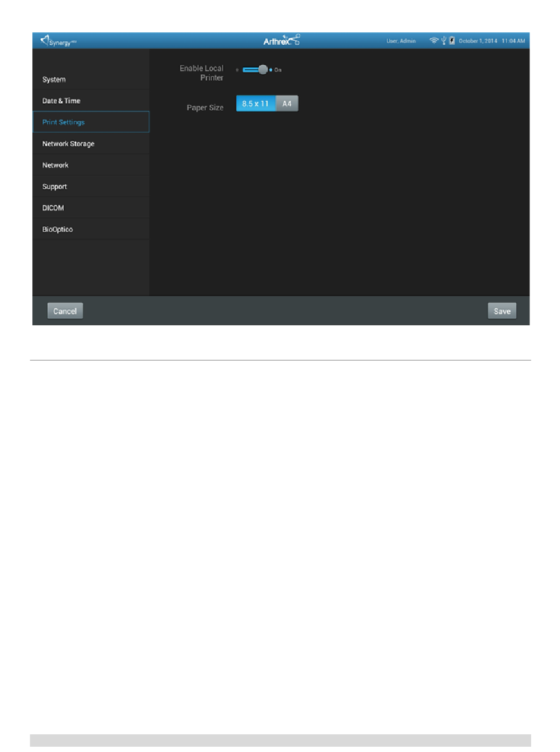Open the Network settings section
The height and width of the screenshot is (752, 560).
[91, 165]
